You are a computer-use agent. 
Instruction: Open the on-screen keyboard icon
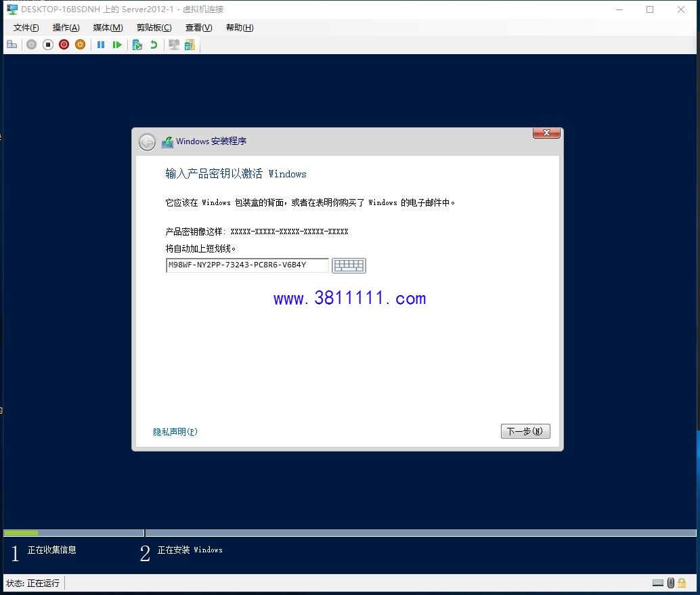coord(349,265)
